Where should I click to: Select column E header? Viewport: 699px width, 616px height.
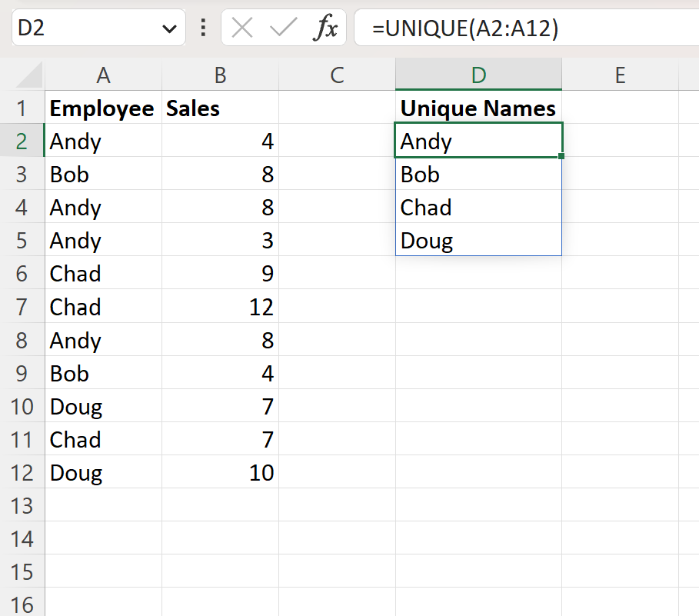coord(620,75)
